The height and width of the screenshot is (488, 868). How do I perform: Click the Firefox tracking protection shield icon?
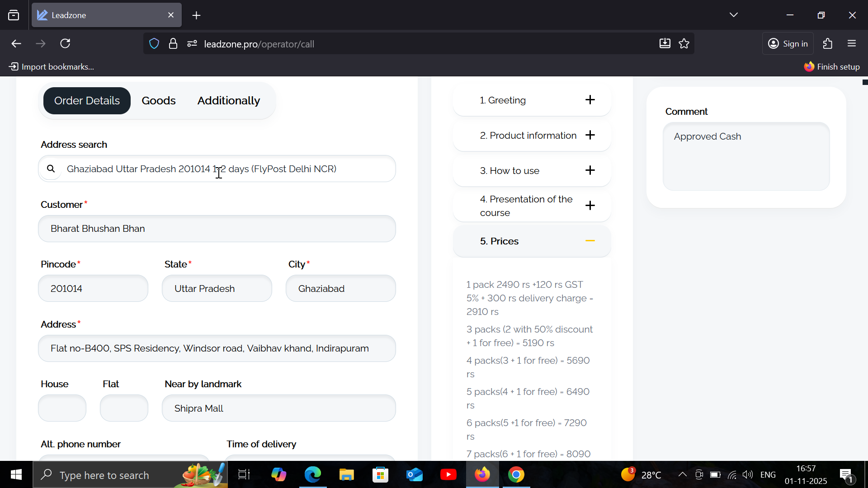tap(154, 44)
